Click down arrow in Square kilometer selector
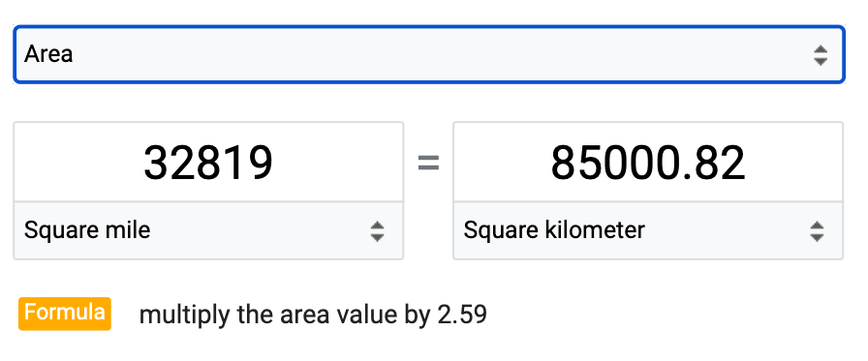The image size is (868, 361). (x=817, y=237)
